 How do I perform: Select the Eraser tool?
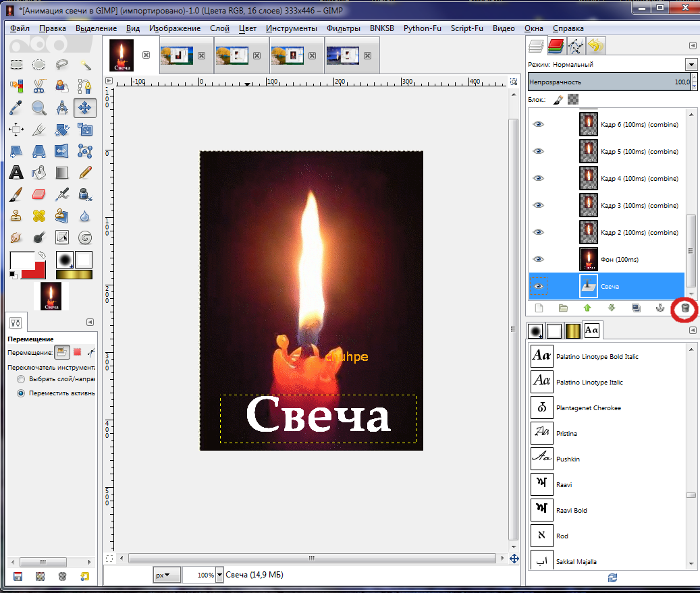tap(39, 194)
